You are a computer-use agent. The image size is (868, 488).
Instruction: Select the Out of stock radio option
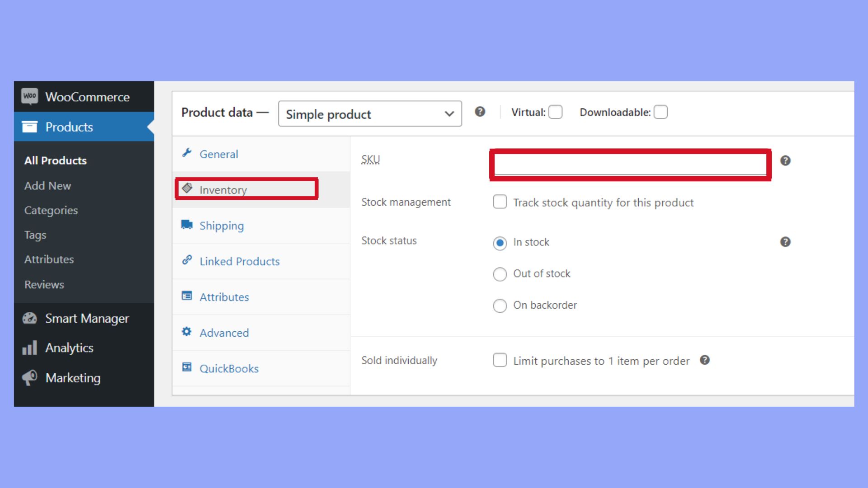pos(500,274)
